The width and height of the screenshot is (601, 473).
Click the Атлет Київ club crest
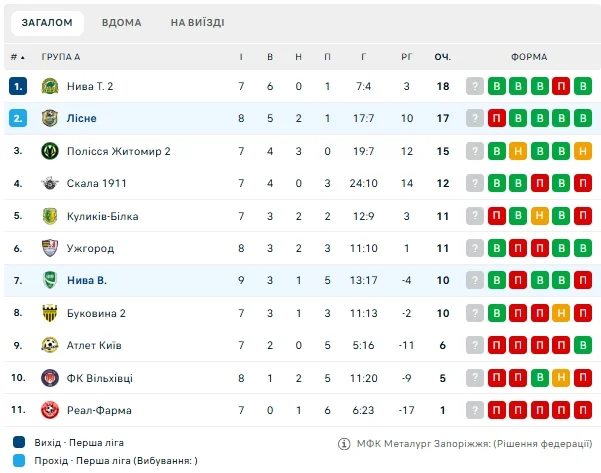[50, 345]
